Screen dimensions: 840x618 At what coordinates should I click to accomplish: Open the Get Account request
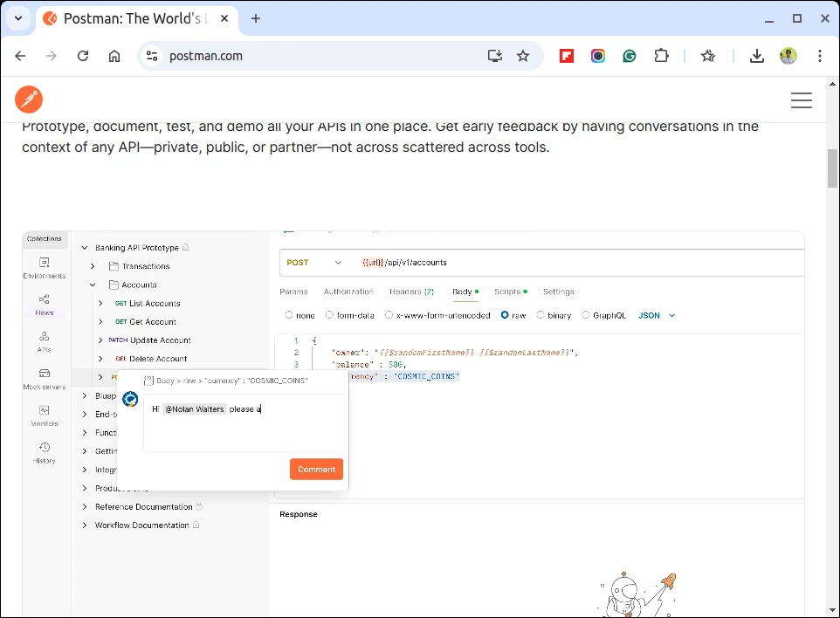(x=146, y=322)
